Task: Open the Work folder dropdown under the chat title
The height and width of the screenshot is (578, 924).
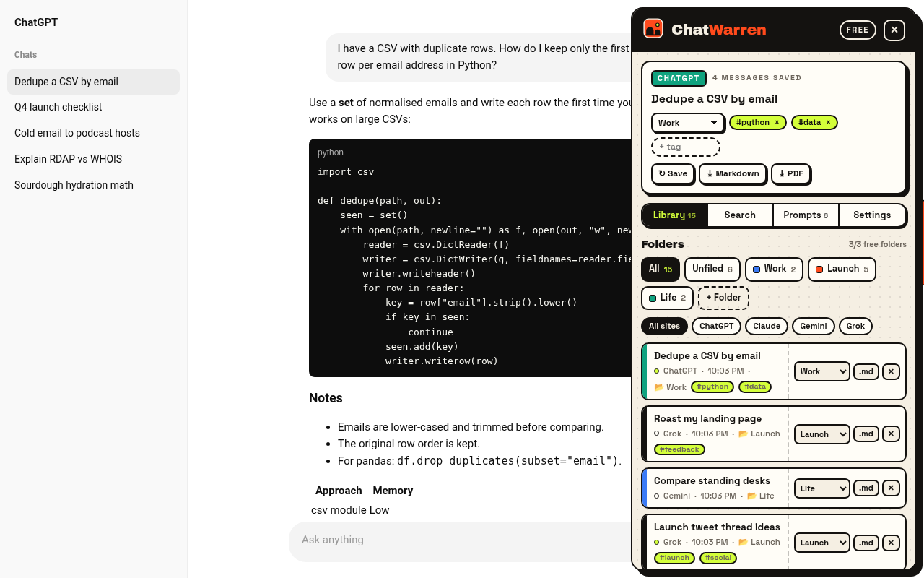Action: [687, 123]
